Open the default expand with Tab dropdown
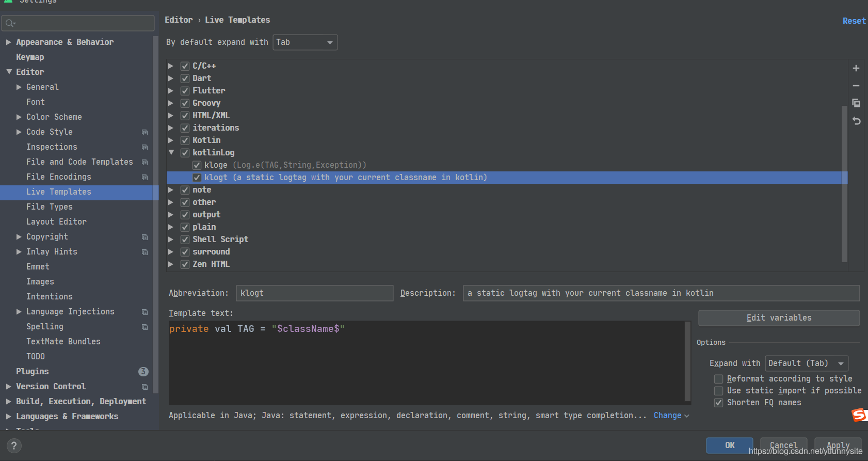868x461 pixels. pyautogui.click(x=305, y=42)
